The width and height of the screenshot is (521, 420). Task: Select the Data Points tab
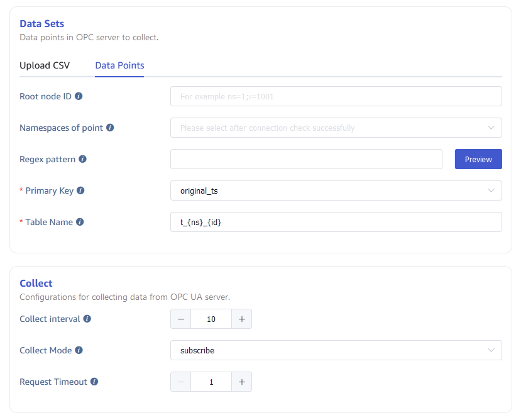click(119, 65)
